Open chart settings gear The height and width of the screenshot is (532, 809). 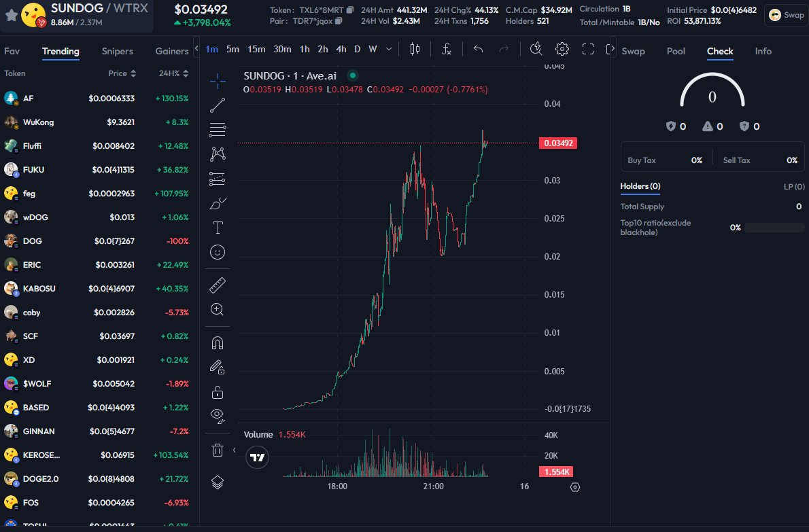tap(562, 49)
